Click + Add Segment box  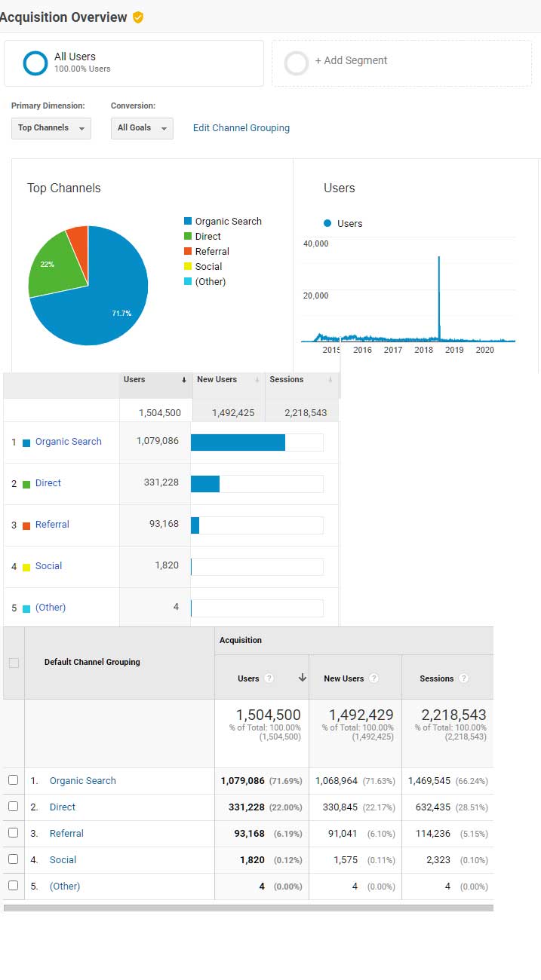click(401, 63)
